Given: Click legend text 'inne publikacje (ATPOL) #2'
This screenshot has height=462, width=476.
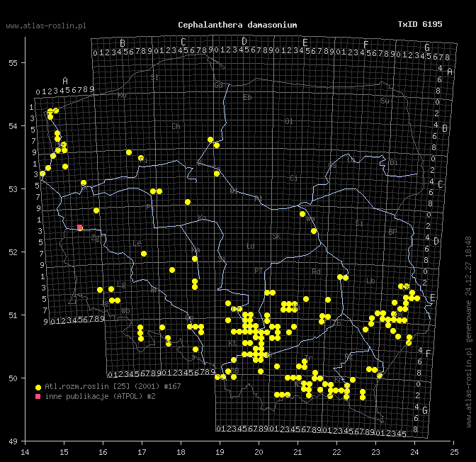Looking at the screenshot, I should point(100,396).
